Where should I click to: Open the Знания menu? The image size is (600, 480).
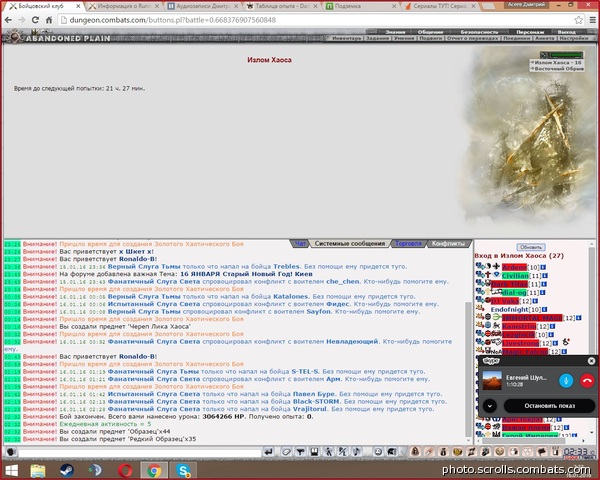pos(395,32)
